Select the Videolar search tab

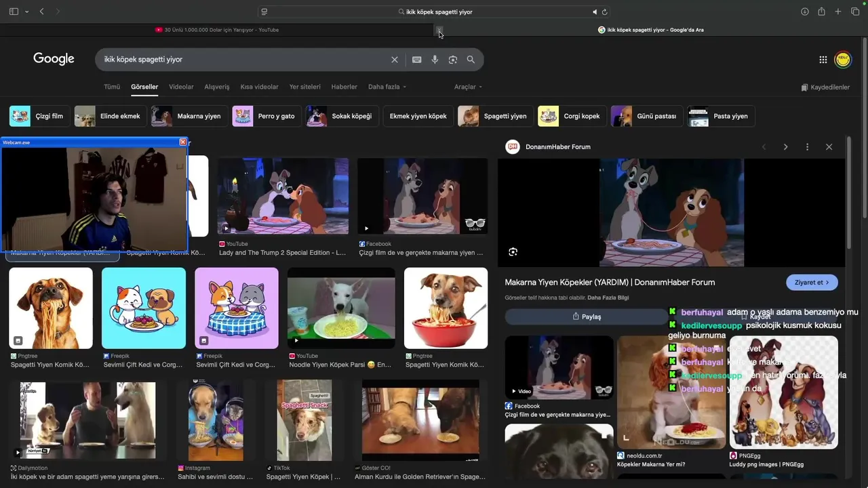point(181,87)
